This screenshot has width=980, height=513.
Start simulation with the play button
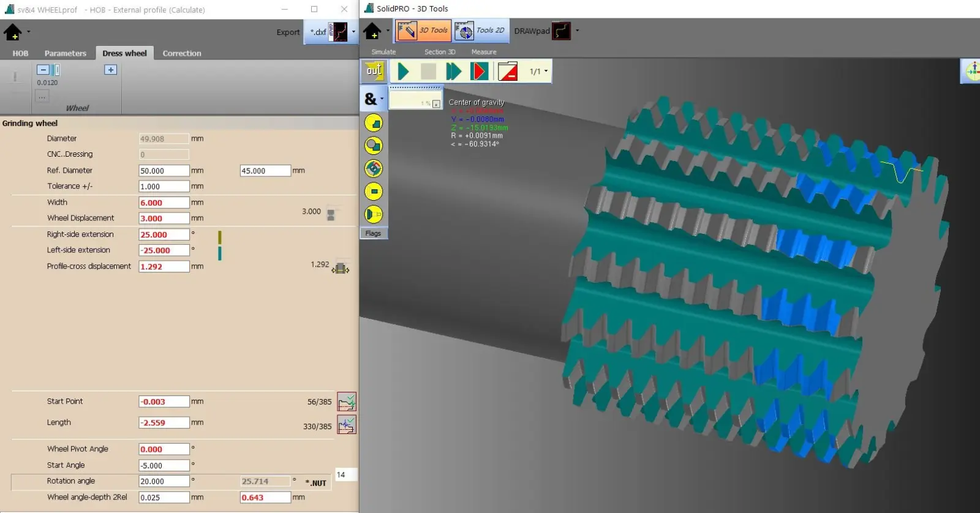[x=403, y=72]
